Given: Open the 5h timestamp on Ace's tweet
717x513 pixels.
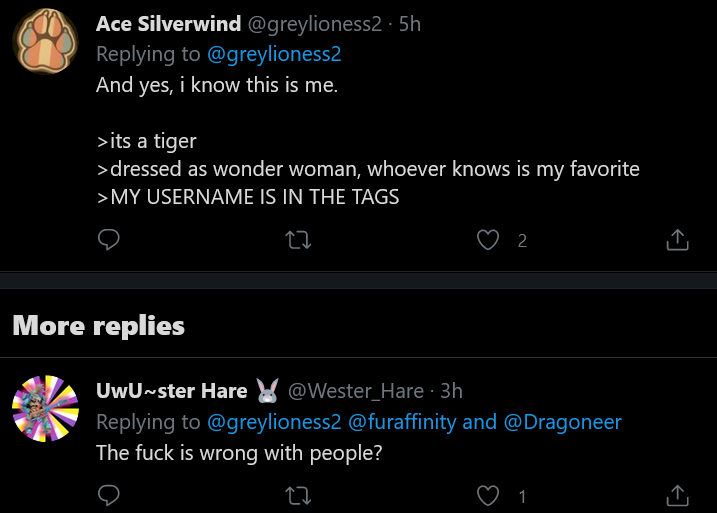Looking at the screenshot, I should click(x=410, y=24).
